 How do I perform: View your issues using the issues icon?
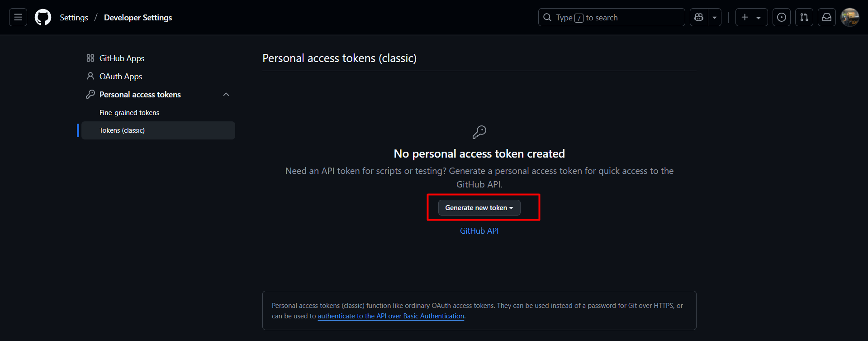point(781,17)
